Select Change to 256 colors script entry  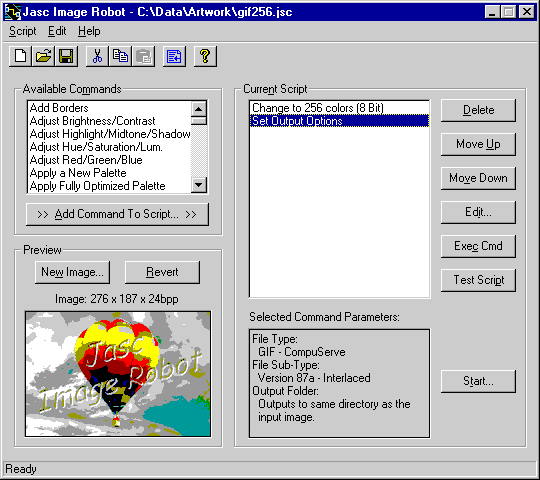[x=339, y=108]
